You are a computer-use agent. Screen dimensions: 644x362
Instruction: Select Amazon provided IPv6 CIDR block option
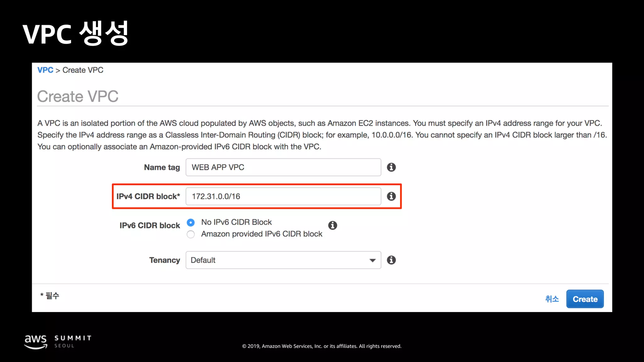pyautogui.click(x=191, y=234)
